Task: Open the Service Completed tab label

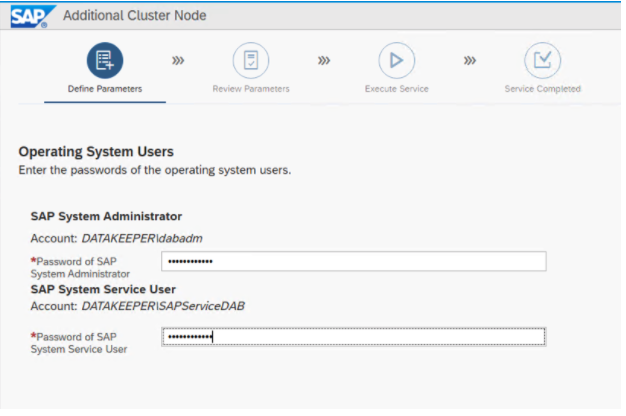Action: 542,89
